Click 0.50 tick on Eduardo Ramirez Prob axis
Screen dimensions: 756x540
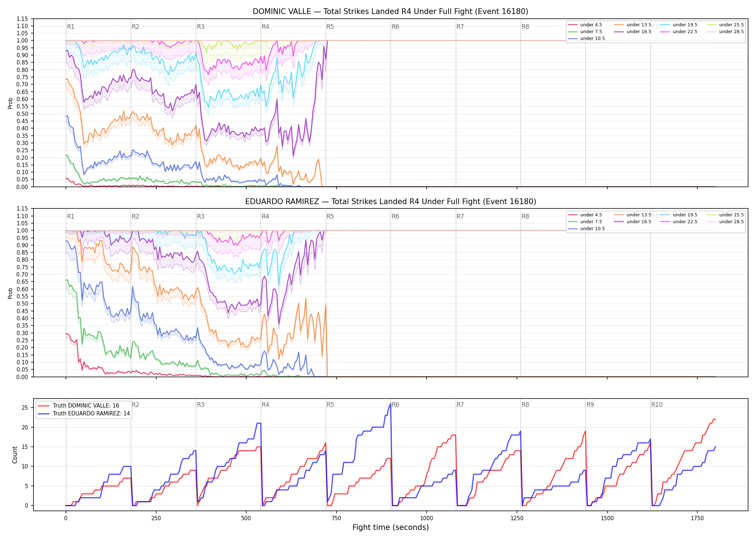[x=22, y=304]
